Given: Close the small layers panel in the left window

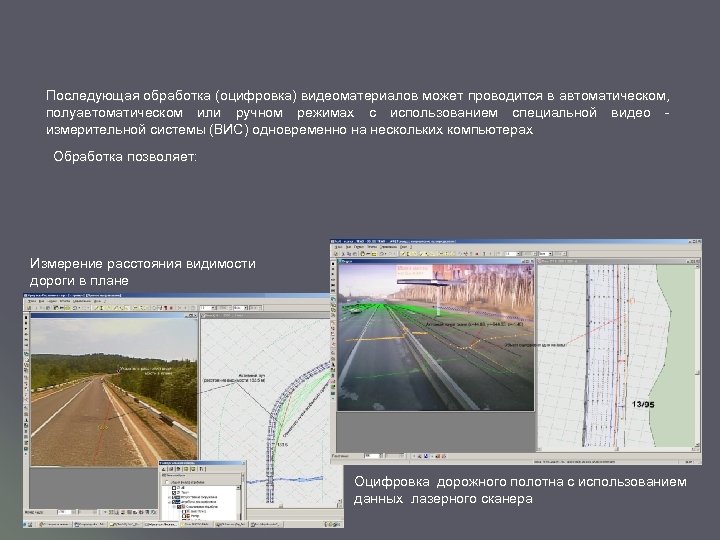Looking at the screenshot, I should pyautogui.click(x=242, y=463).
